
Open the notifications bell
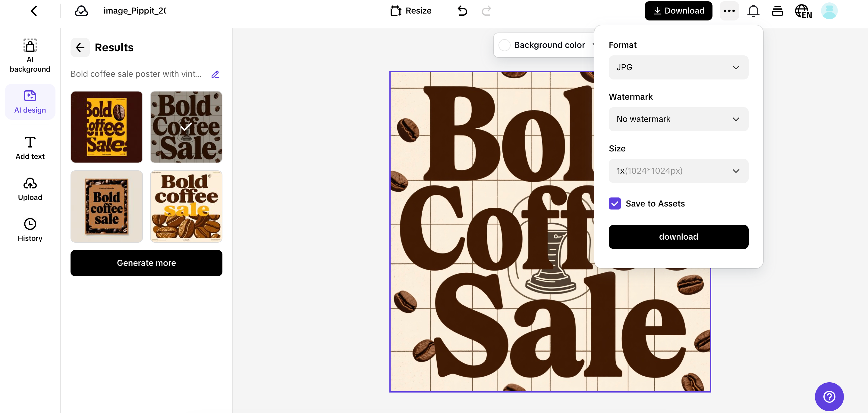pos(753,11)
